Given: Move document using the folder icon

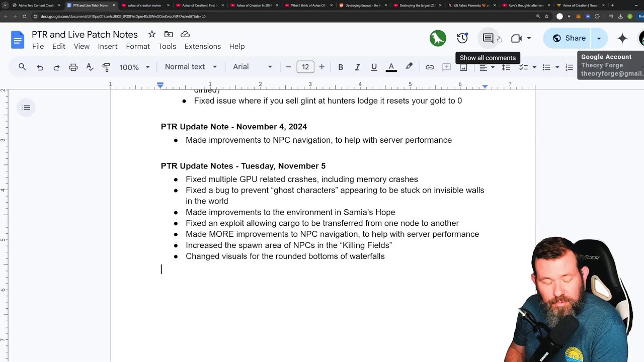Looking at the screenshot, I should (169, 34).
